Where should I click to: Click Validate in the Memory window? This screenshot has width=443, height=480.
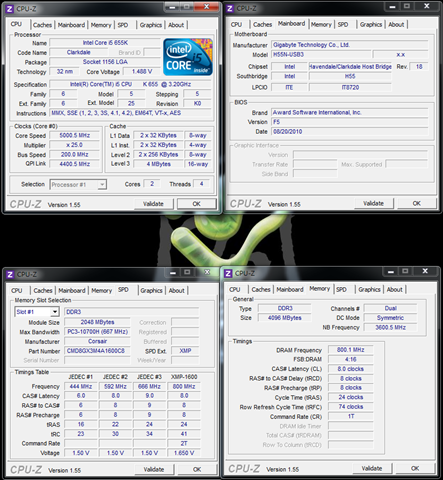pos(372,468)
